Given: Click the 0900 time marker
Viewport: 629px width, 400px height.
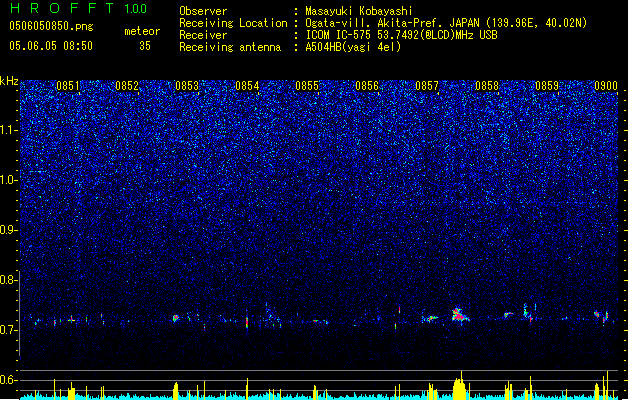Looking at the screenshot, I should (606, 86).
